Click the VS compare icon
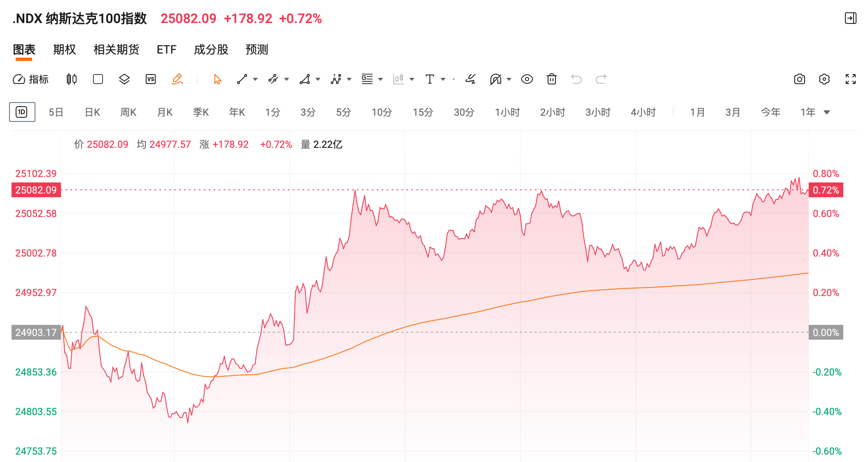Viewport: 868px width, 462px height. [x=151, y=79]
